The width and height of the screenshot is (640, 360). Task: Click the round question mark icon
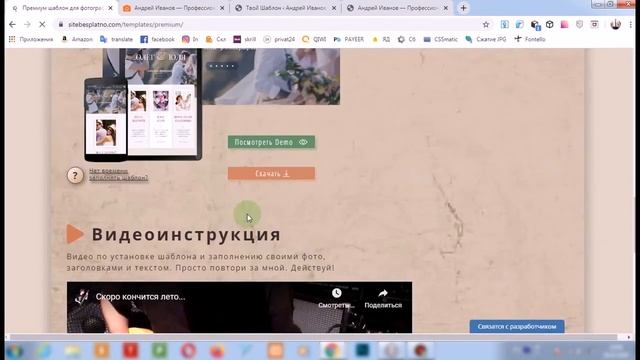(x=75, y=176)
